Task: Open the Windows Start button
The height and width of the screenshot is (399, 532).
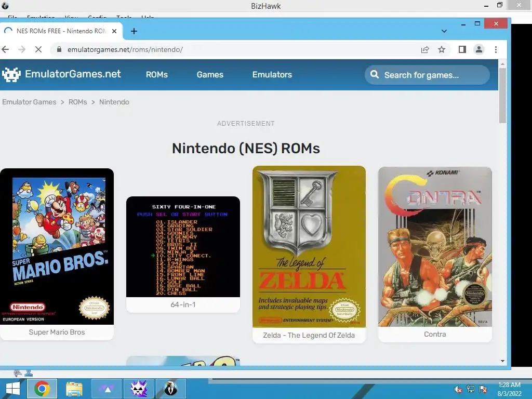Action: click(12, 389)
